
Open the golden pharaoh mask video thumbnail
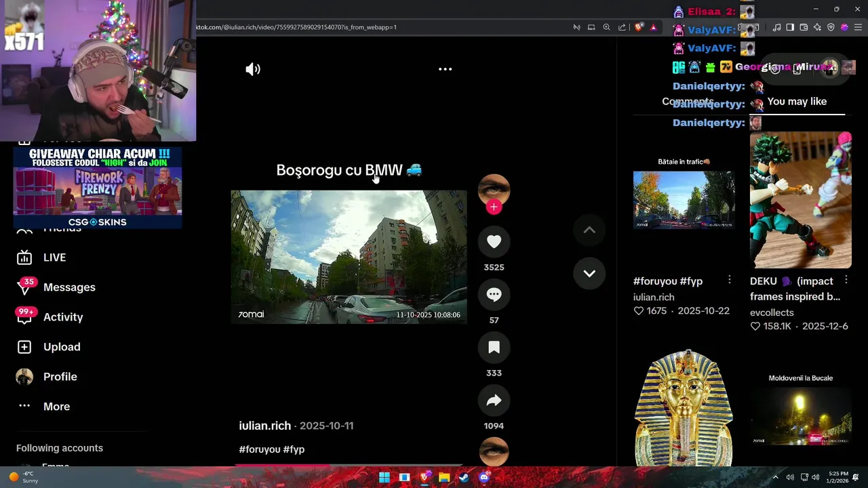click(x=684, y=408)
